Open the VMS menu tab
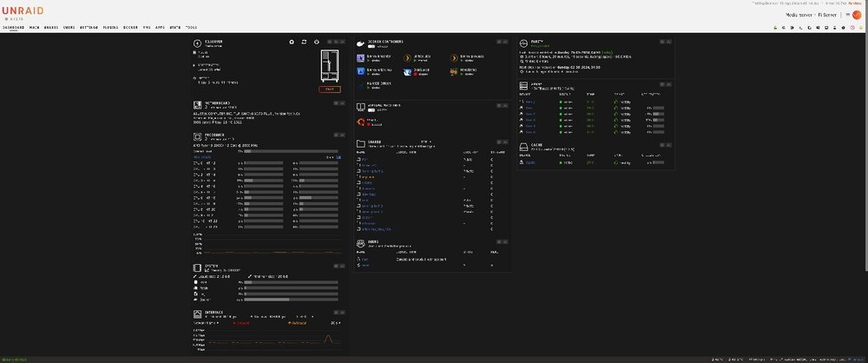Viewport: 868px width, 363px height. (147, 27)
